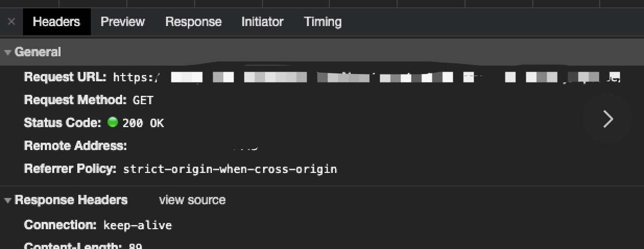Screen dimensions: 644x249
Task: Click the strict-origin-when-cross-origin policy value
Action: 230,169
